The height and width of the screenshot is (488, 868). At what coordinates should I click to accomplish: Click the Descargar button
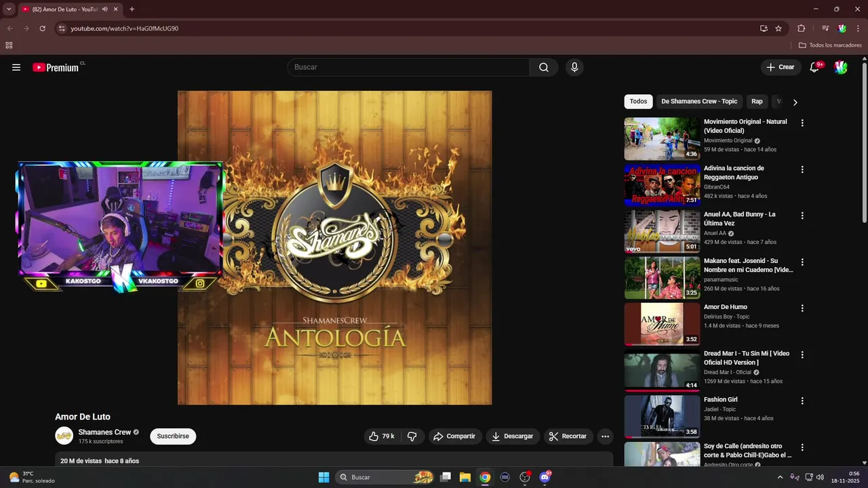[x=513, y=436]
